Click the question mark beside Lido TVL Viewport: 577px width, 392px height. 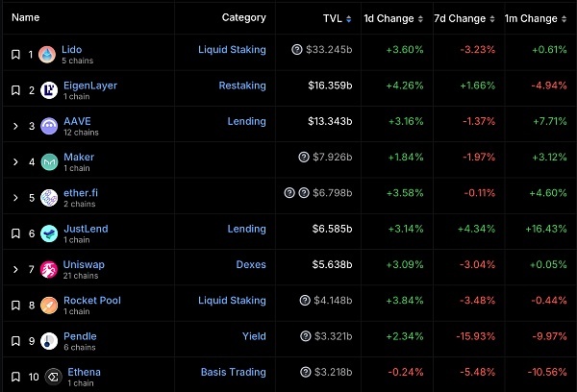(x=297, y=49)
